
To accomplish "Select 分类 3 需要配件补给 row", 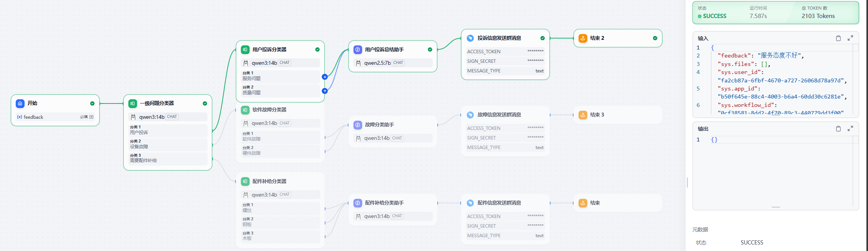I will 168,158.
